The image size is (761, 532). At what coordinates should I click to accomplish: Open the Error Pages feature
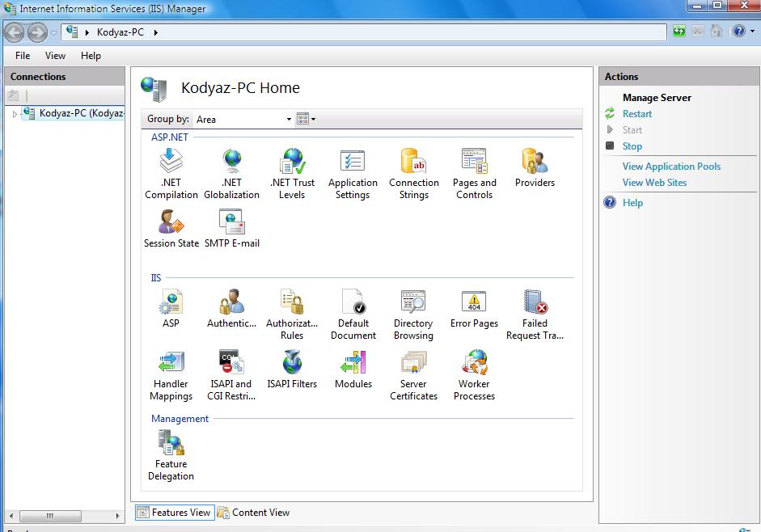[474, 309]
